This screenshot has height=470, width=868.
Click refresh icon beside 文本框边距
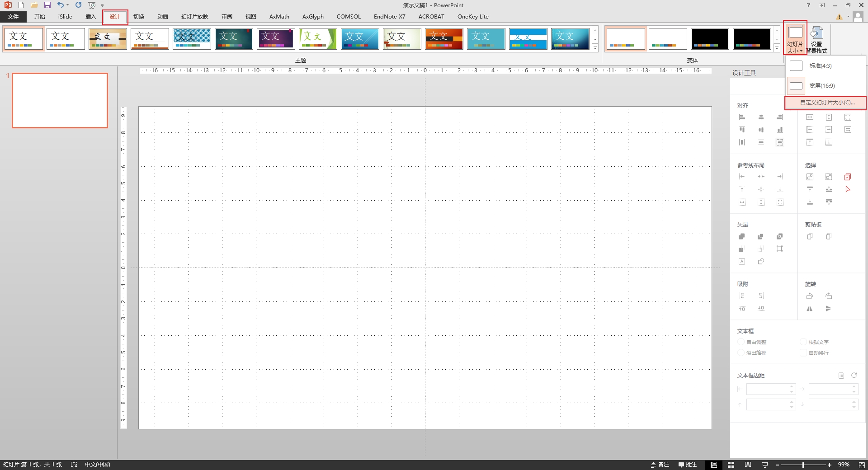pyautogui.click(x=854, y=375)
